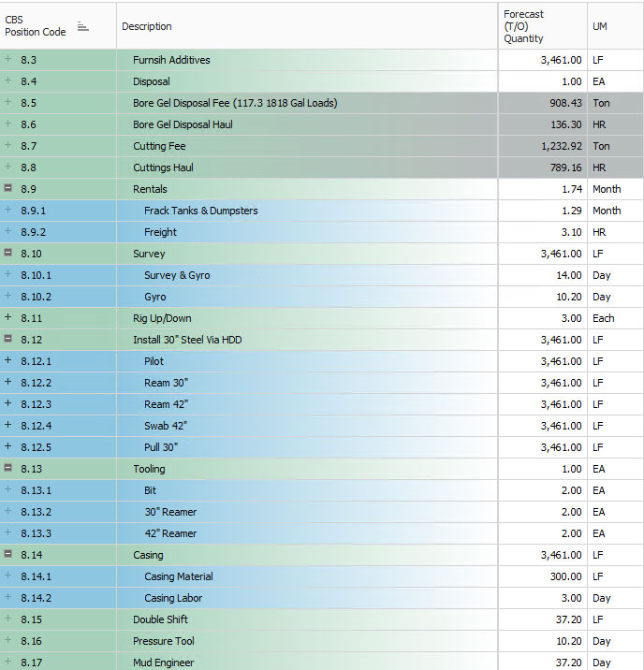This screenshot has width=644, height=670.
Task: Collapse the 8.13 Tooling group
Action: 7,468
